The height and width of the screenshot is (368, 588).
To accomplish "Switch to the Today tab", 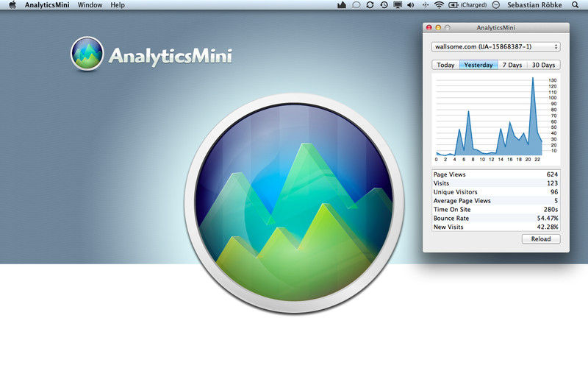I will pos(445,65).
